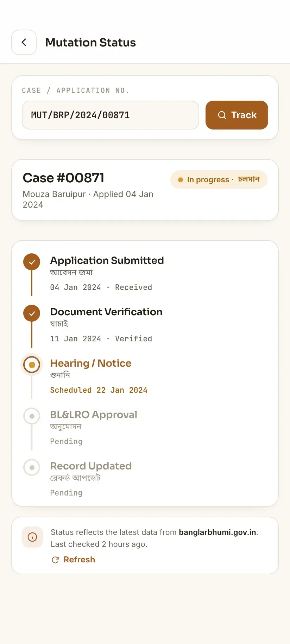Click the Track button
This screenshot has width=290, height=644.
tap(237, 115)
